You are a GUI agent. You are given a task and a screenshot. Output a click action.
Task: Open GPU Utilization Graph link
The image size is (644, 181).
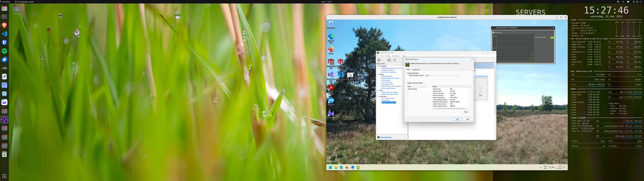481,76
